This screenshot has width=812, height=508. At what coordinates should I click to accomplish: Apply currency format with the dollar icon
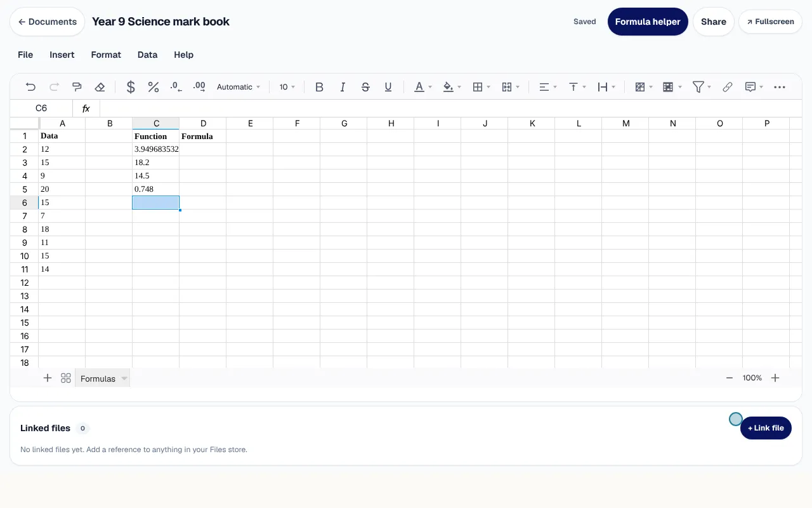coord(131,87)
